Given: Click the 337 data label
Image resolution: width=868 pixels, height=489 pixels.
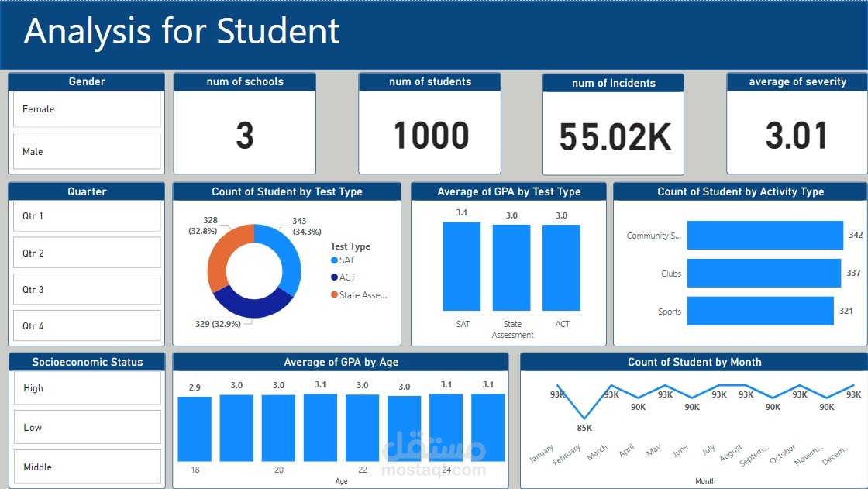Looking at the screenshot, I should [853, 273].
